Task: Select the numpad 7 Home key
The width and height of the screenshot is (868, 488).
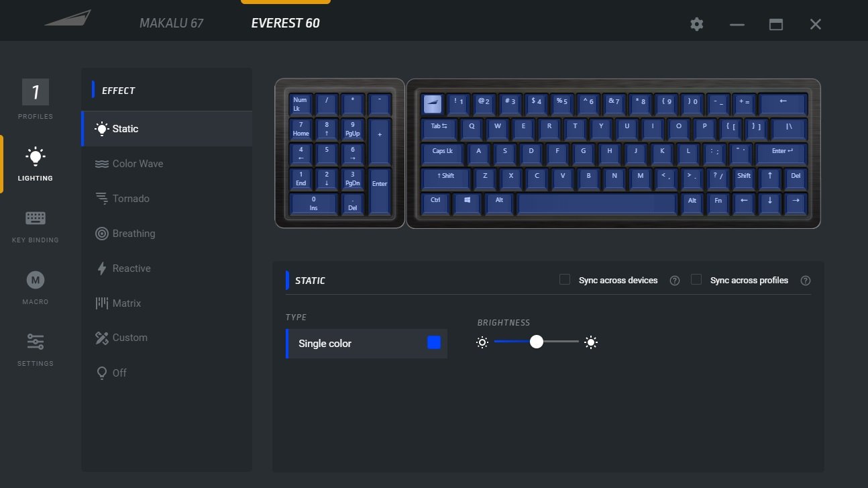Action: [x=301, y=128]
